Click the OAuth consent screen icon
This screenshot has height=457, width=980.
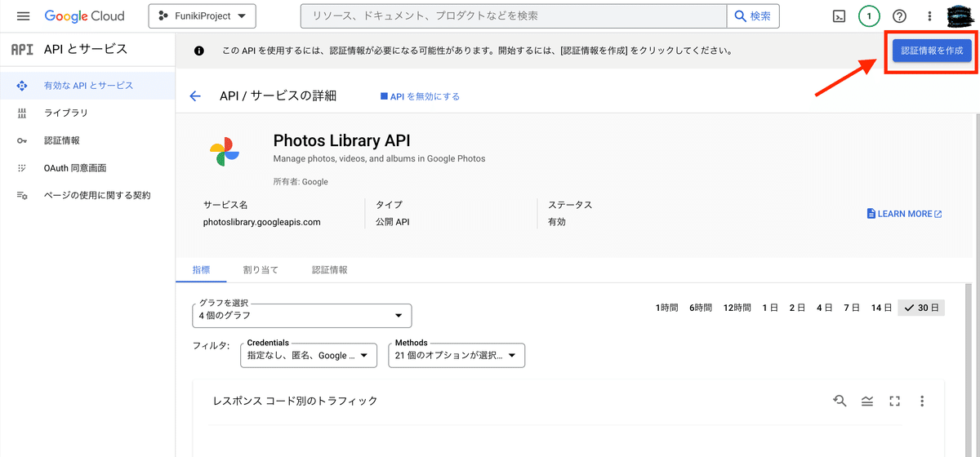coord(22,168)
